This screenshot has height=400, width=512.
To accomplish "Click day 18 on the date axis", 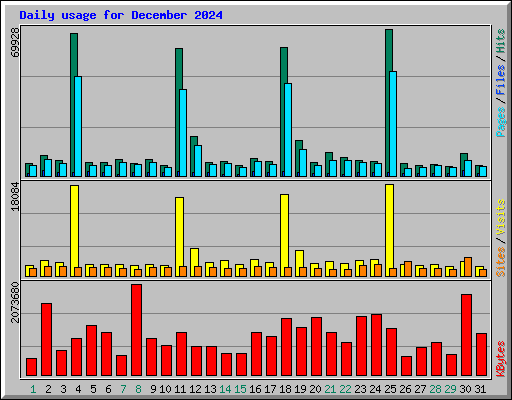I will point(285,389).
